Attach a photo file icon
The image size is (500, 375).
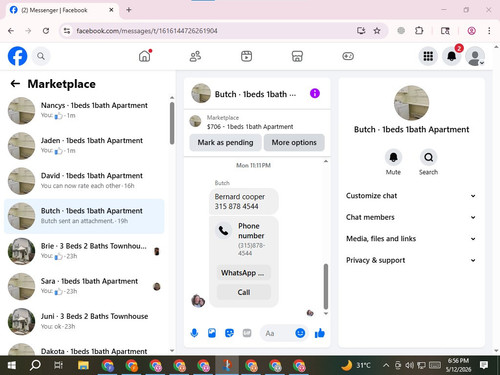(212, 333)
